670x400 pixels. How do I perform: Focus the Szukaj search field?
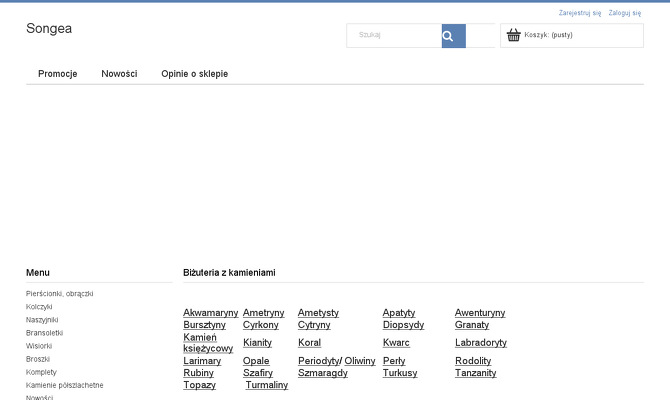coord(394,35)
